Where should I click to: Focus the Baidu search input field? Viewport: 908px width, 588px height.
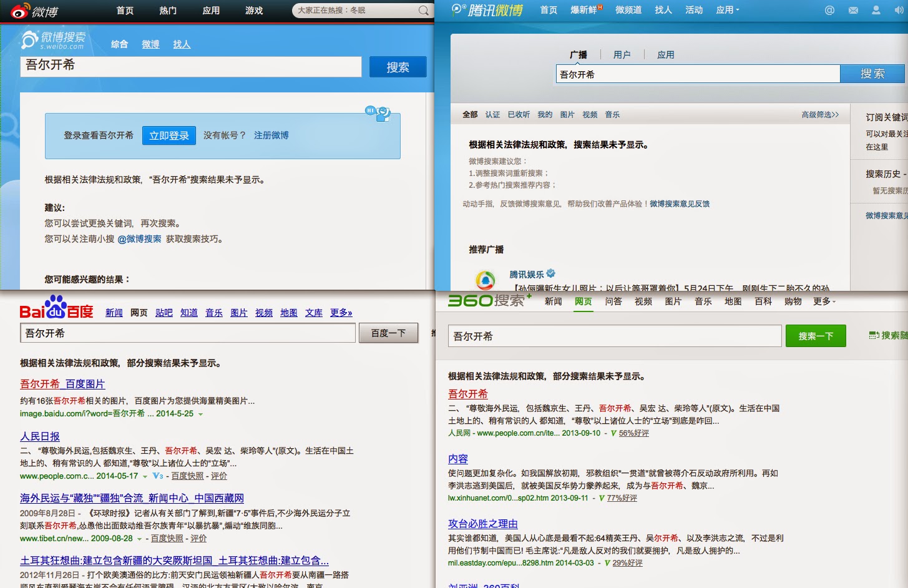(x=188, y=333)
